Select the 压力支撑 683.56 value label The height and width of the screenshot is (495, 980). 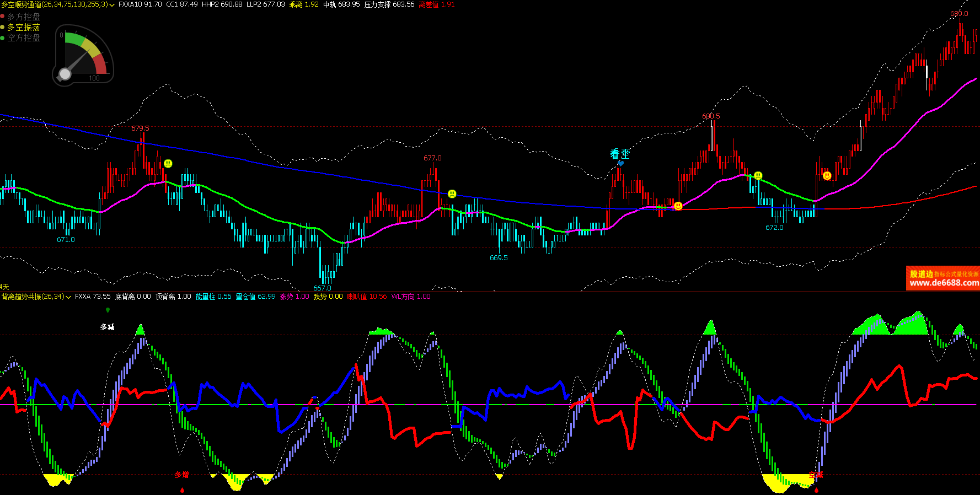[x=389, y=4]
